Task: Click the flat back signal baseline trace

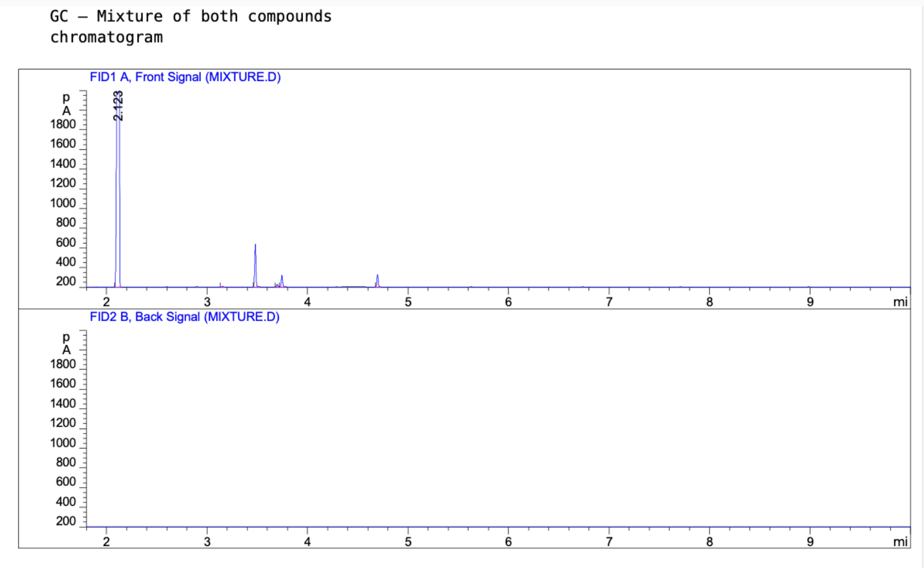Action: pos(499,527)
